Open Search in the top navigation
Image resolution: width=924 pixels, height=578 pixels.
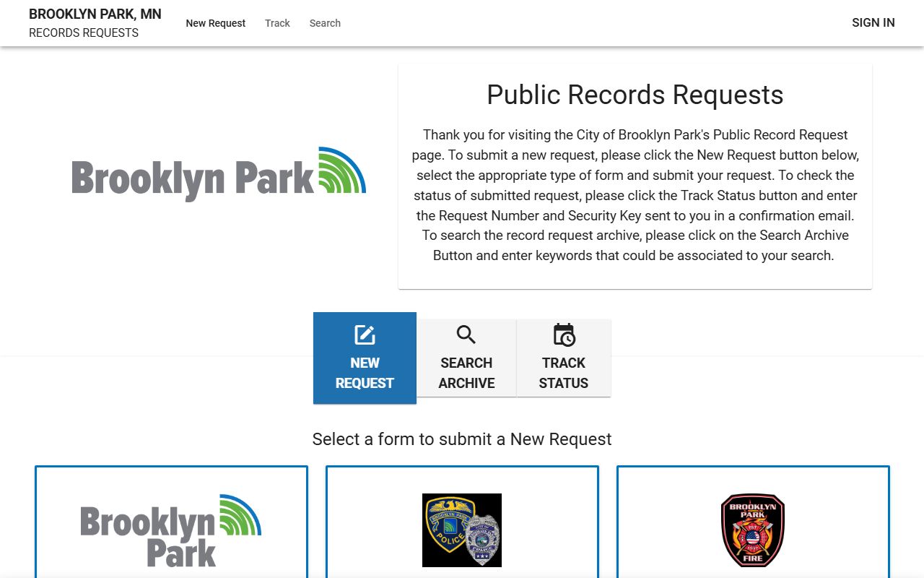pos(325,23)
